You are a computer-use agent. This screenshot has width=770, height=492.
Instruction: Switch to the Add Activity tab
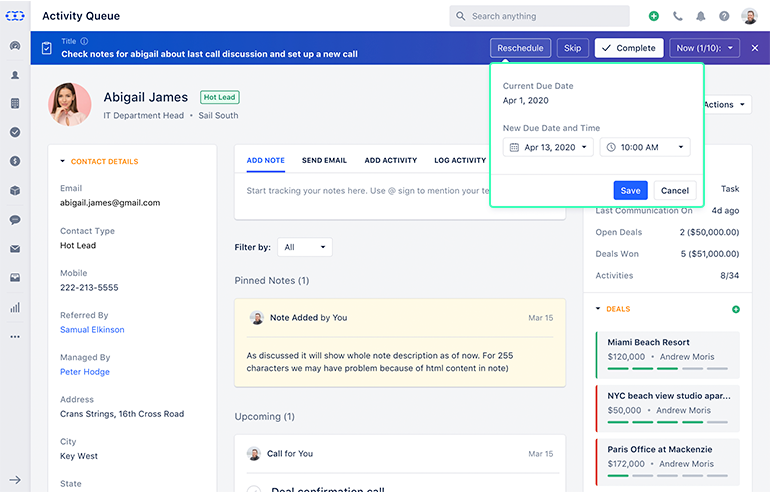coord(390,160)
